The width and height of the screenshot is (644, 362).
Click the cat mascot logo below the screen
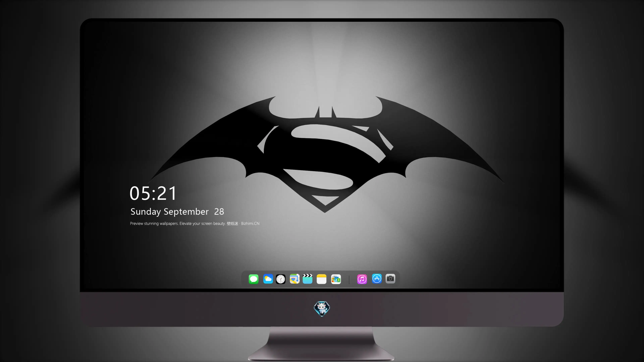[322, 309]
